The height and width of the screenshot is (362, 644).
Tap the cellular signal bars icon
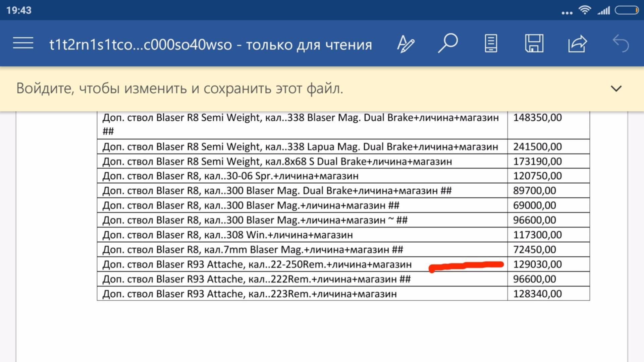[x=604, y=11]
